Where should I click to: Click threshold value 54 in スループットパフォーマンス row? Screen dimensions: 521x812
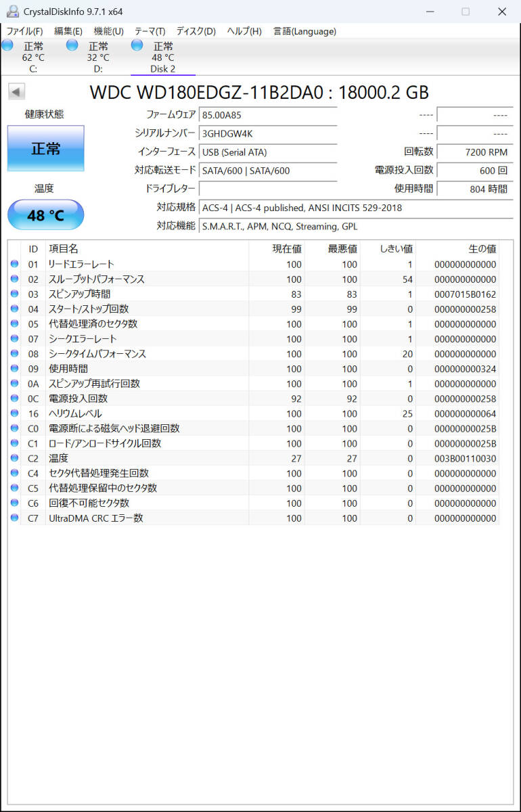(x=407, y=279)
